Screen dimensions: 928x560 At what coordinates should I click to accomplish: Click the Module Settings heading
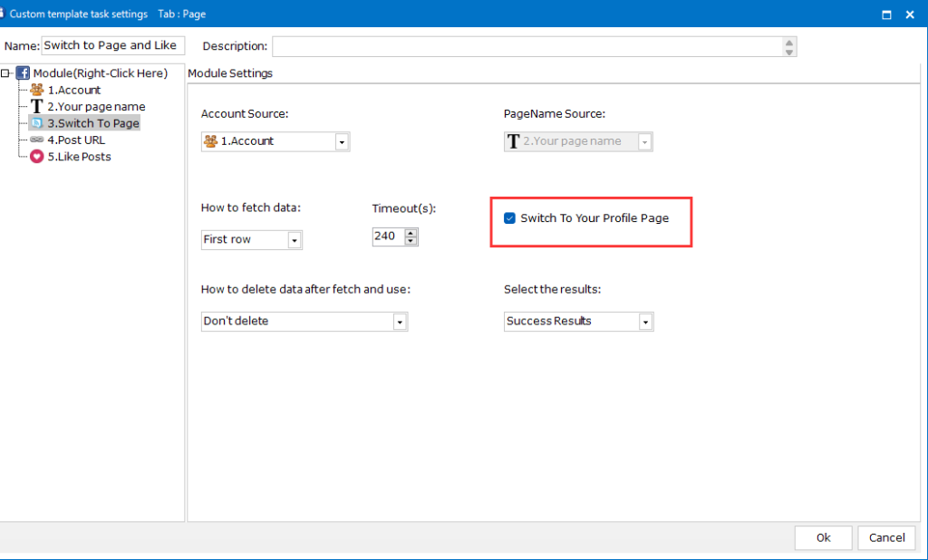click(230, 73)
